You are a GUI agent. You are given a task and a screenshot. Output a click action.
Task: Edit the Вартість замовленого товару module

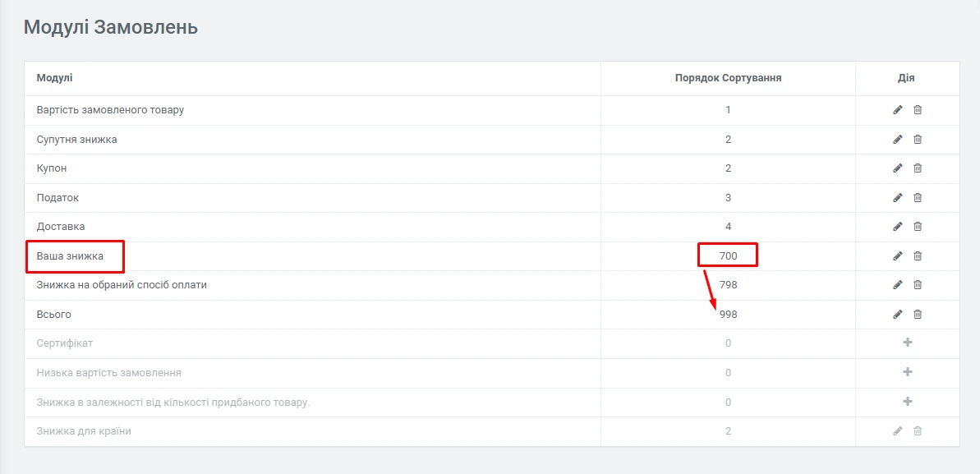(898, 110)
